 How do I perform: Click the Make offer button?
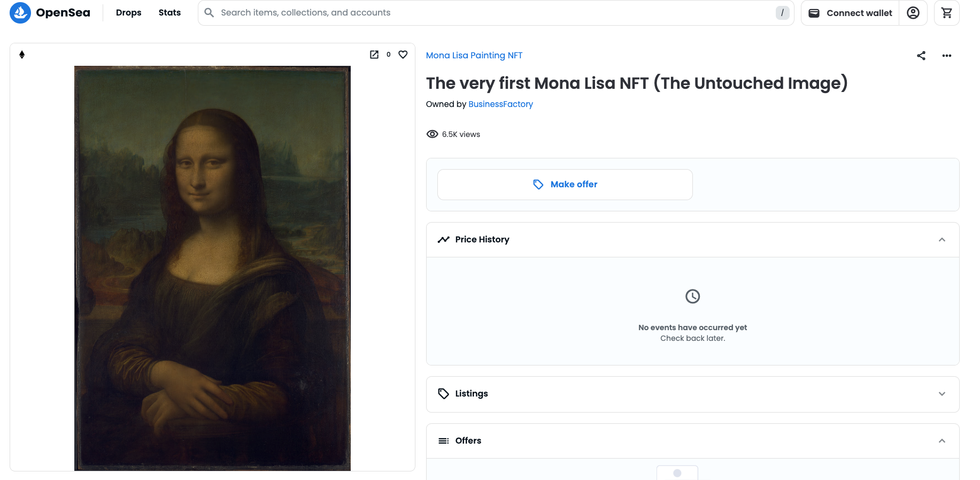(x=565, y=185)
